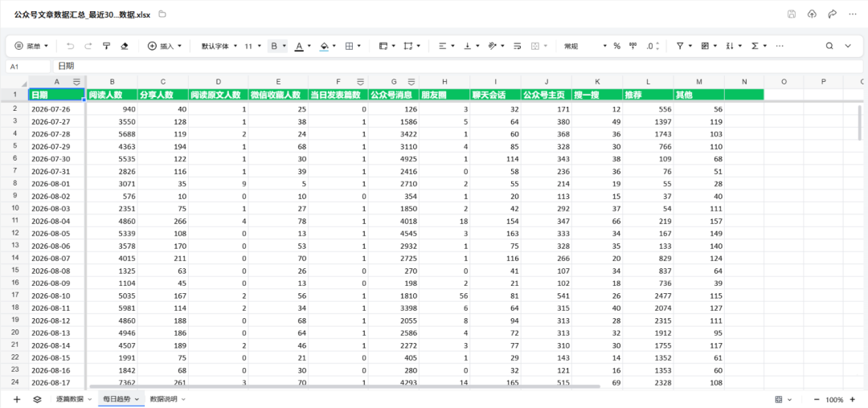The image size is (868, 408).
Task: Click the 100% zoom level
Action: (x=834, y=400)
